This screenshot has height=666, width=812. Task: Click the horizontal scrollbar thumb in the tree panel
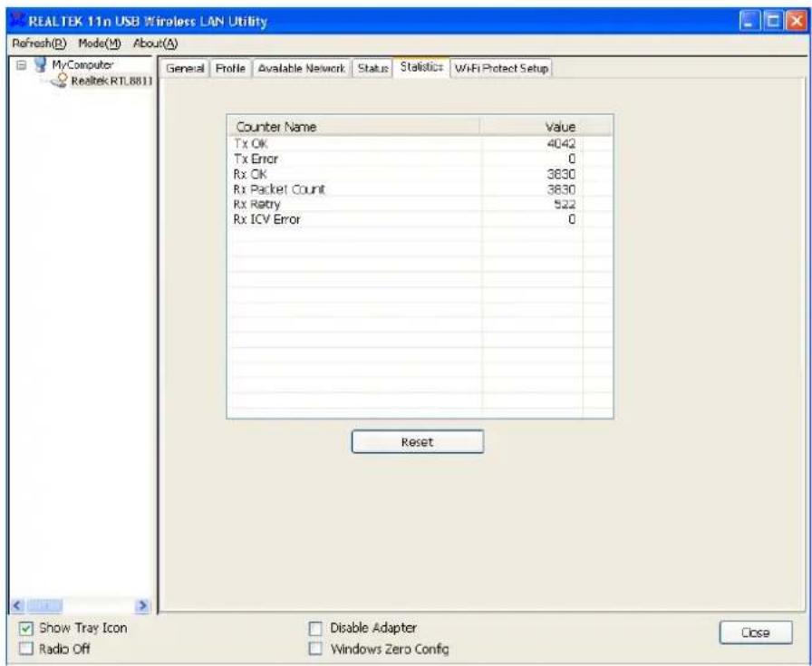[44, 605]
